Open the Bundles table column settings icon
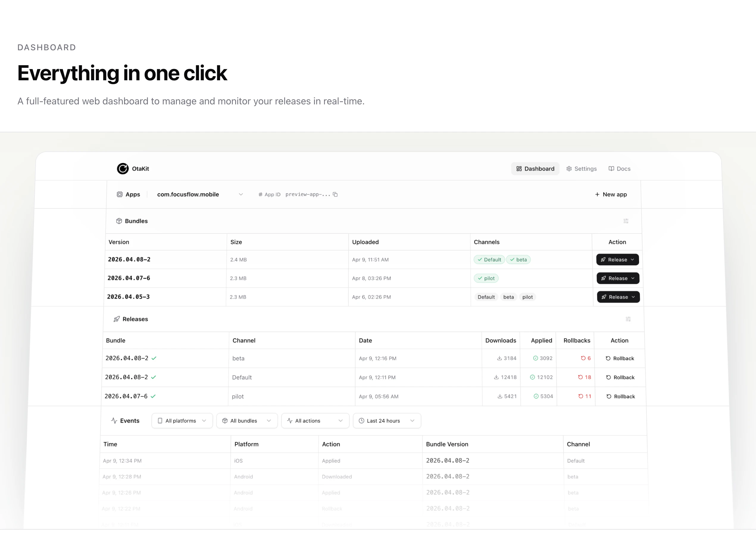 point(626,221)
